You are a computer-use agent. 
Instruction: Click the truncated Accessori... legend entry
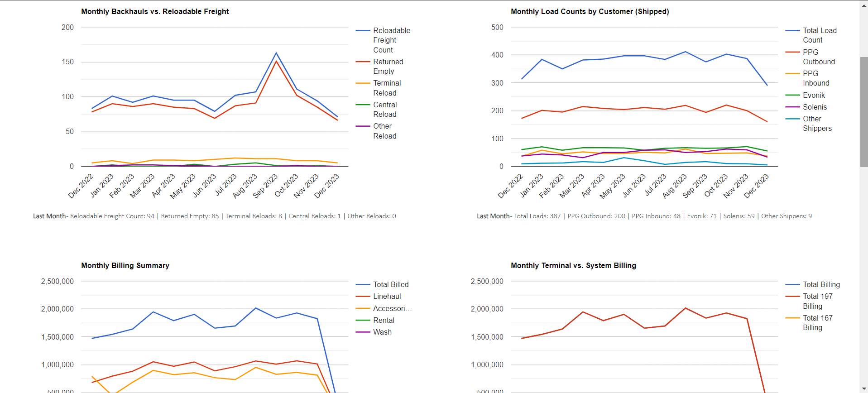pyautogui.click(x=384, y=308)
